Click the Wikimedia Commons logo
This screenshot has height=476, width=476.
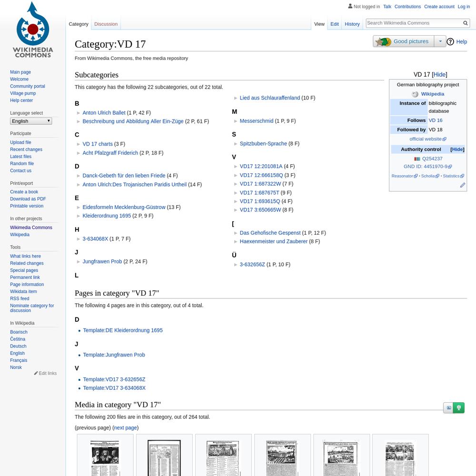33,30
